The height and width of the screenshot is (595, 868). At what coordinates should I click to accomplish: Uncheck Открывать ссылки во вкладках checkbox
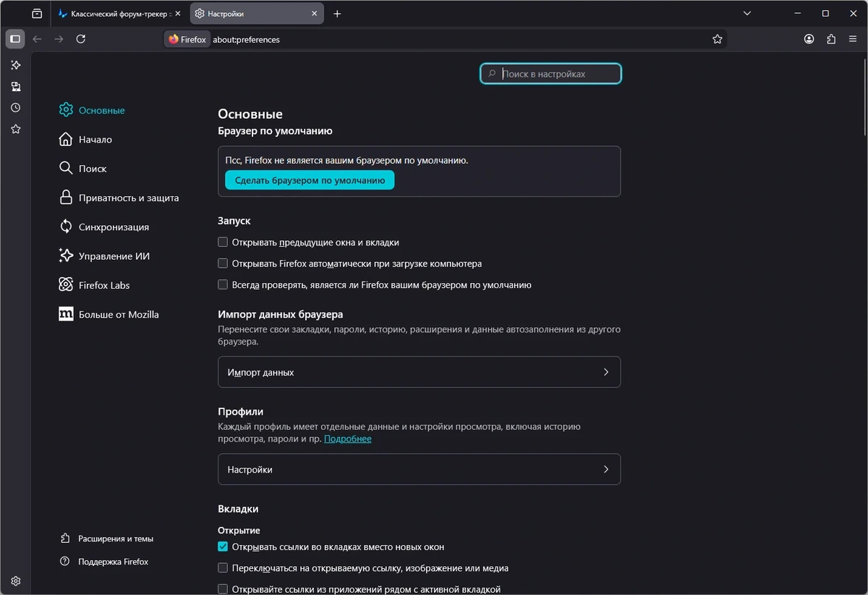click(223, 547)
